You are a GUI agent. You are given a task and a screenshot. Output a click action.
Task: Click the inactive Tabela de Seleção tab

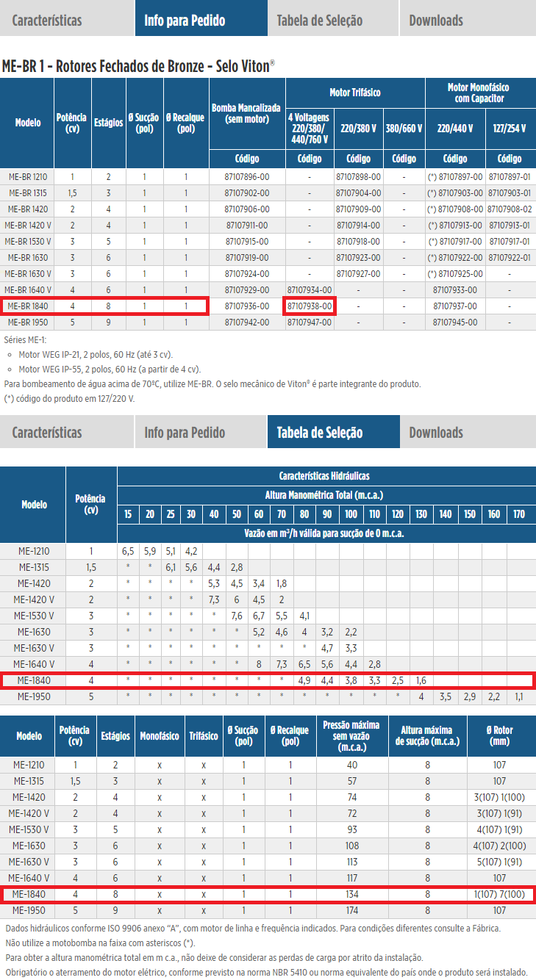(x=319, y=21)
